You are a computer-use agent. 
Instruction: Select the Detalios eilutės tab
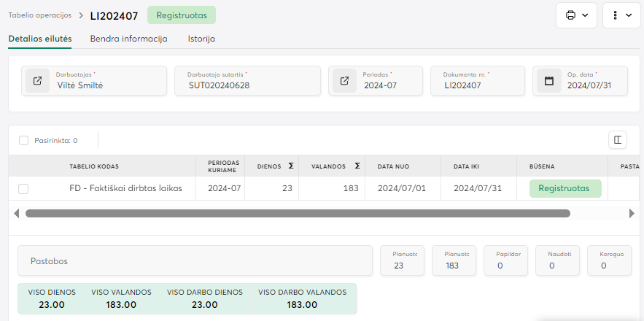click(x=39, y=39)
